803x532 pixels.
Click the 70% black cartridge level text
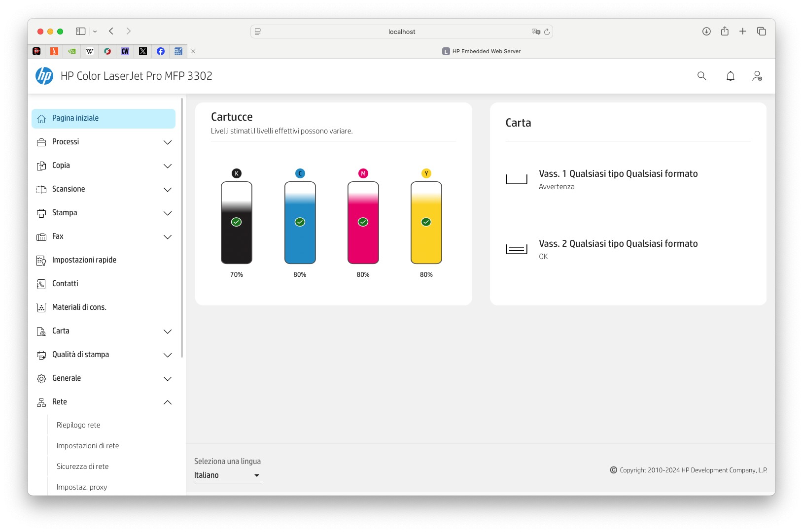tap(237, 275)
